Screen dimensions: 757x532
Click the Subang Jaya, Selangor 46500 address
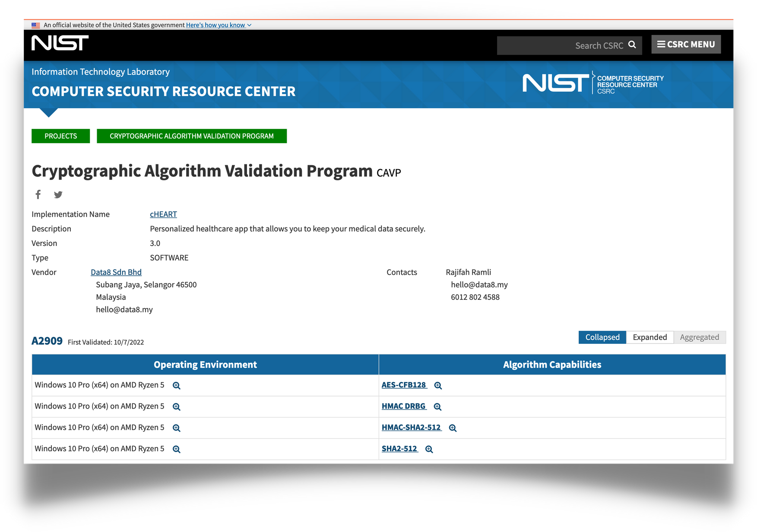click(x=146, y=285)
